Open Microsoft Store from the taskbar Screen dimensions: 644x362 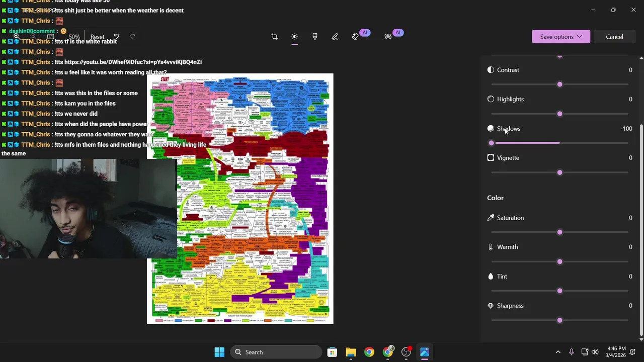point(332,352)
